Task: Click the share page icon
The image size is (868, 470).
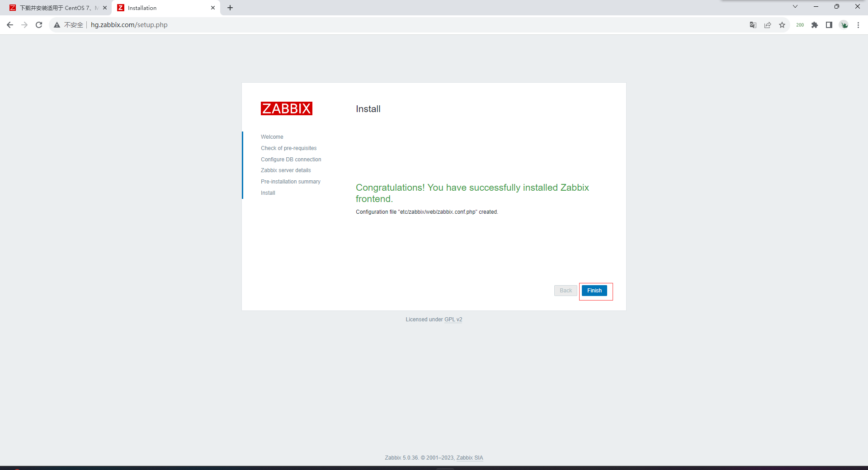Action: click(768, 25)
